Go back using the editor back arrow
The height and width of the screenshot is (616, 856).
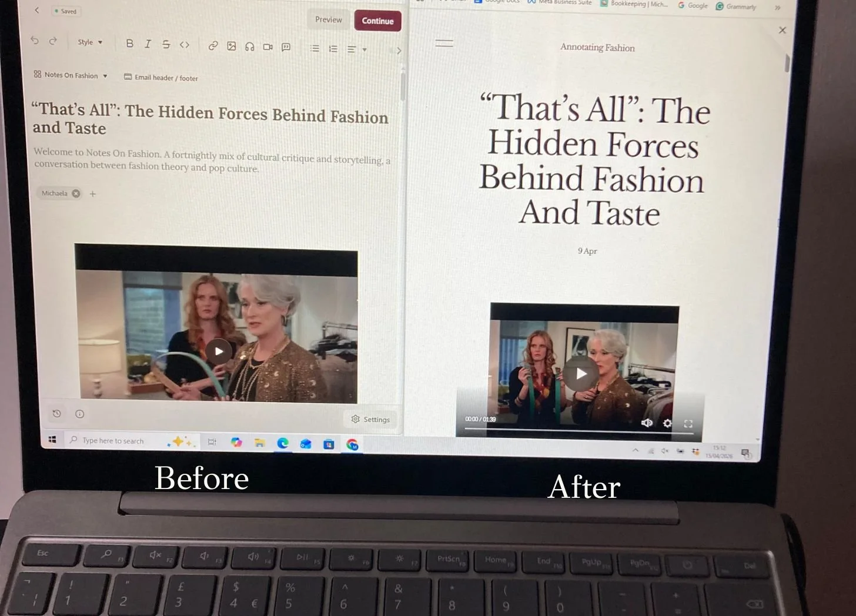pos(37,10)
